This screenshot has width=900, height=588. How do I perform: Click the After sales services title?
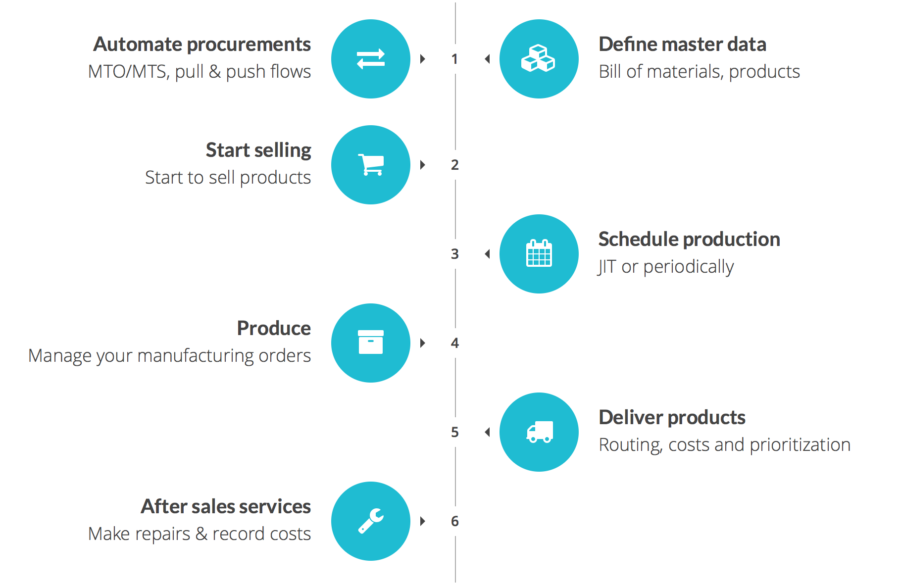point(226,507)
